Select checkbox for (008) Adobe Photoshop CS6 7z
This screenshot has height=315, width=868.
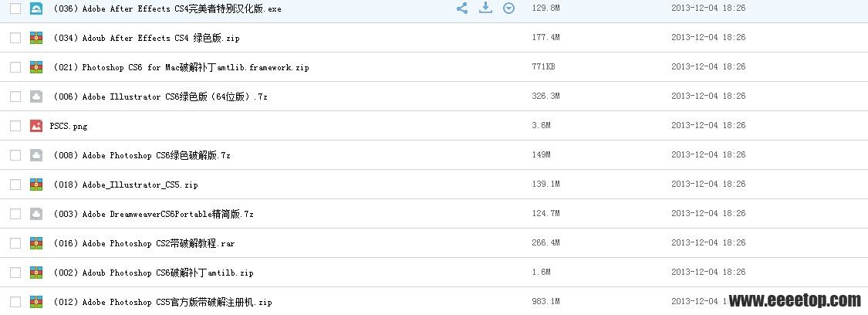click(15, 155)
